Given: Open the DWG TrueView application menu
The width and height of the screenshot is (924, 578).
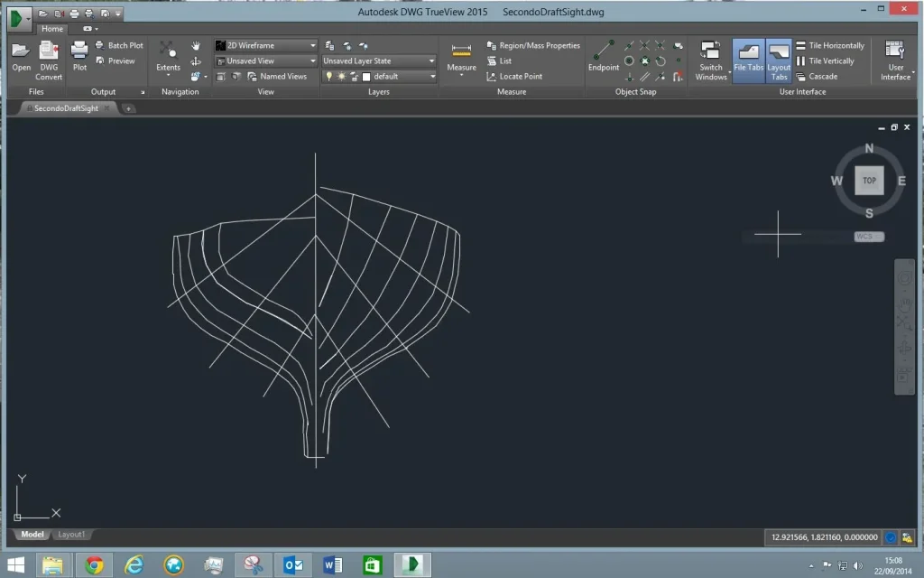Looking at the screenshot, I should click(20, 19).
